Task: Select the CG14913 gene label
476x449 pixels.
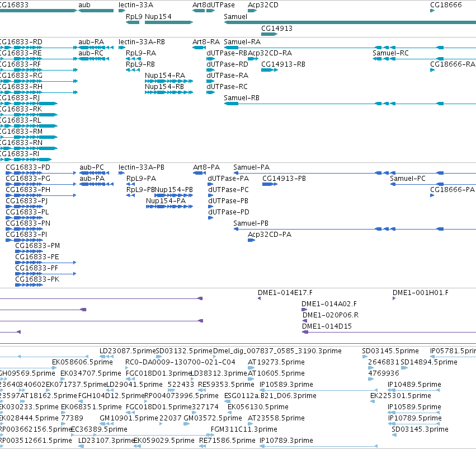Action: point(277,29)
